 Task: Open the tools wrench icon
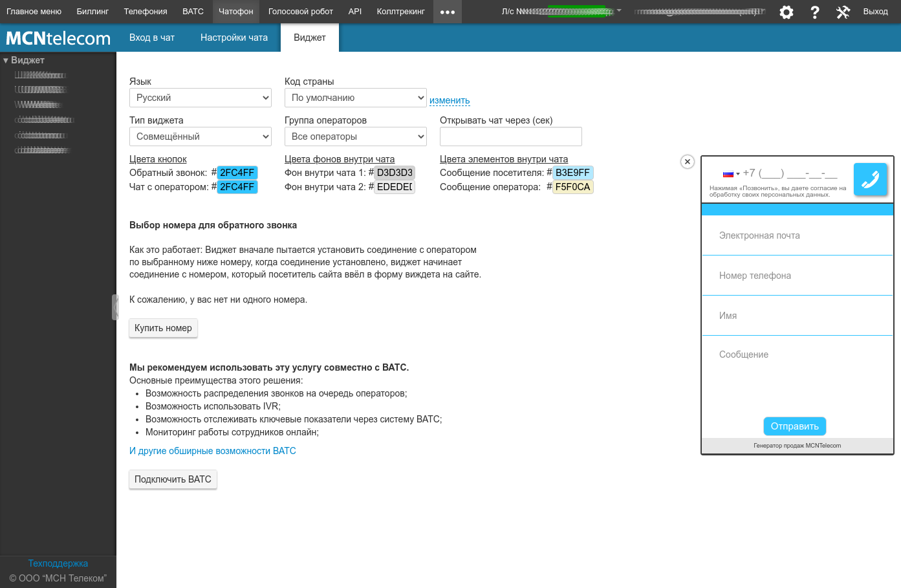[x=843, y=12]
